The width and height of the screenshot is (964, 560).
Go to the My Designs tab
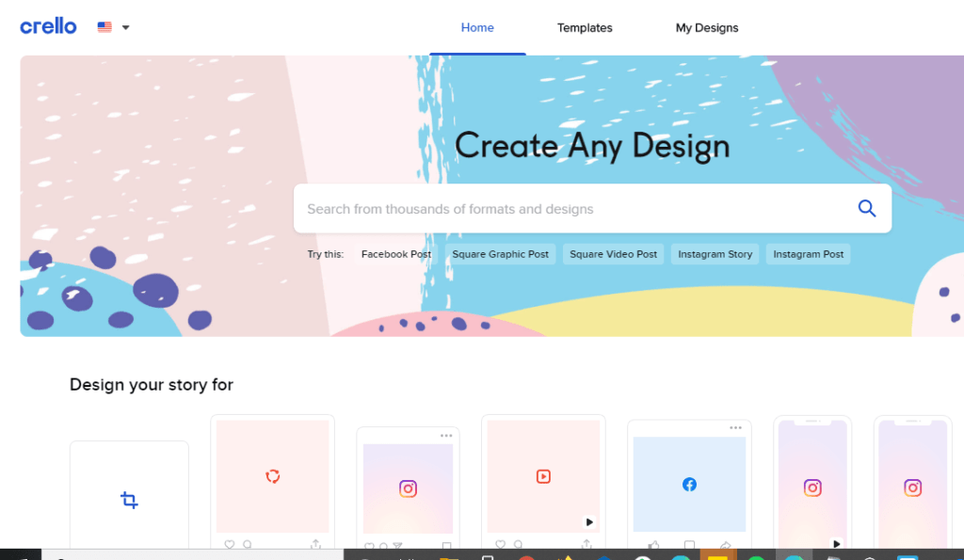707,27
